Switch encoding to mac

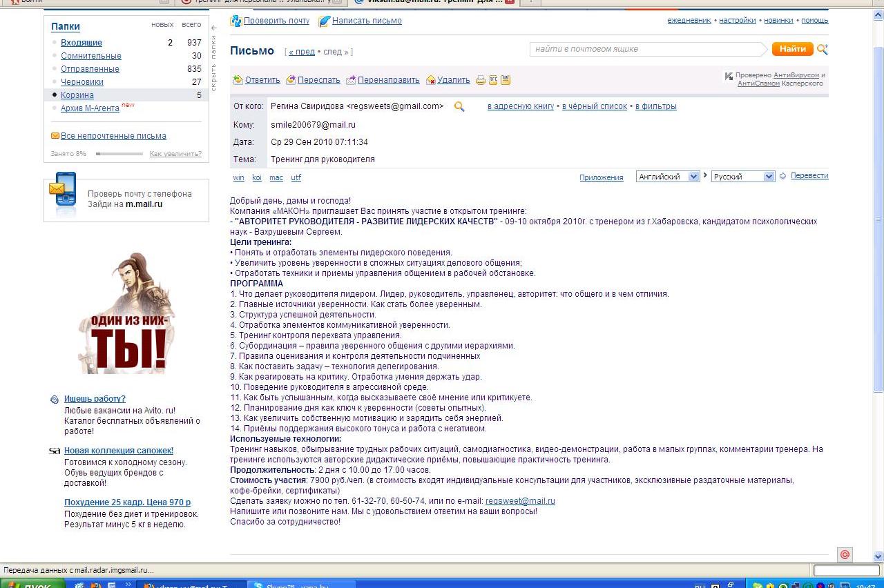point(276,177)
